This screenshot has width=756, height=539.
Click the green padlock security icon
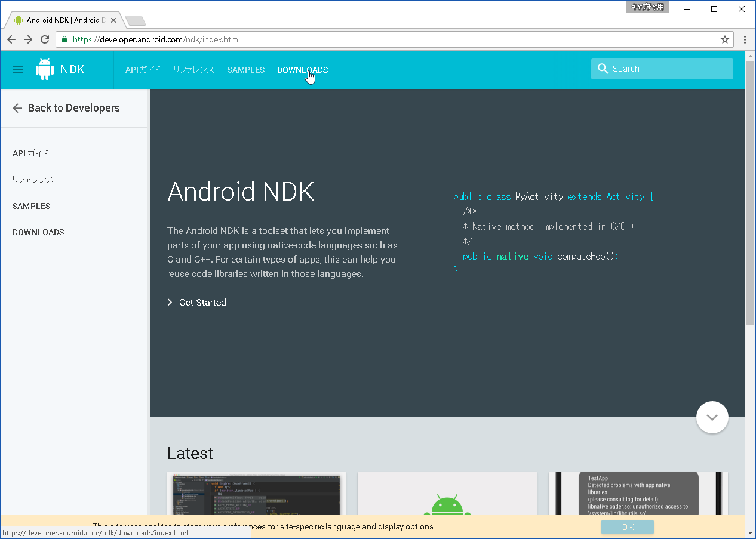click(65, 39)
